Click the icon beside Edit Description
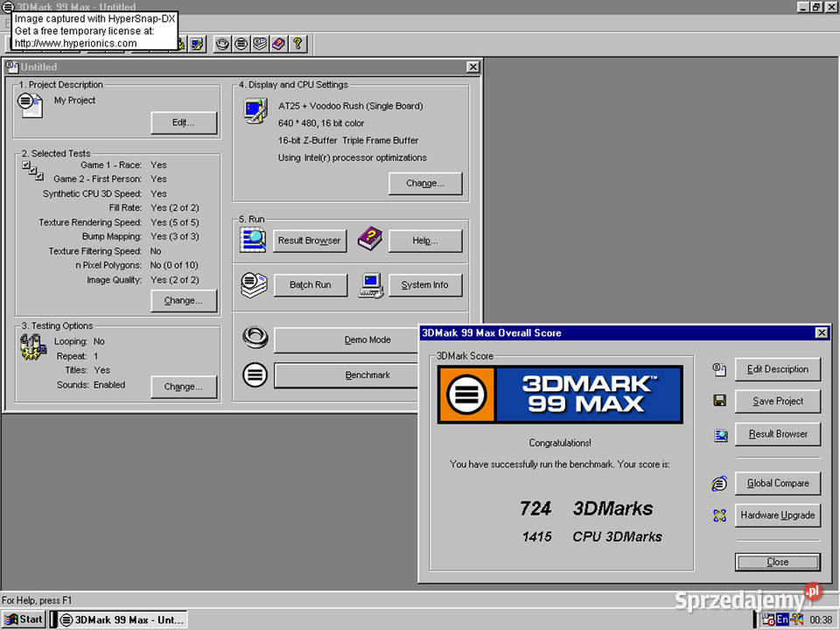 [719, 369]
